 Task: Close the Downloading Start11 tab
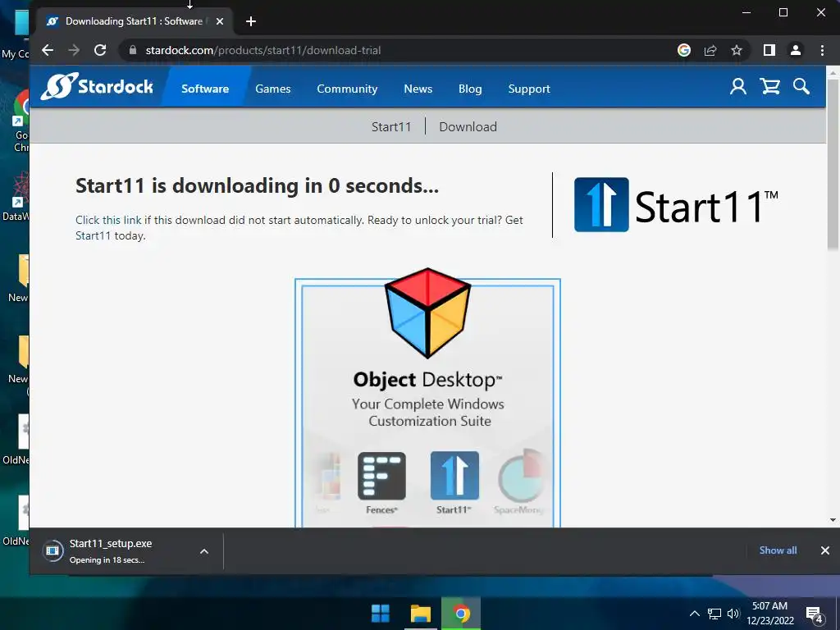click(220, 21)
